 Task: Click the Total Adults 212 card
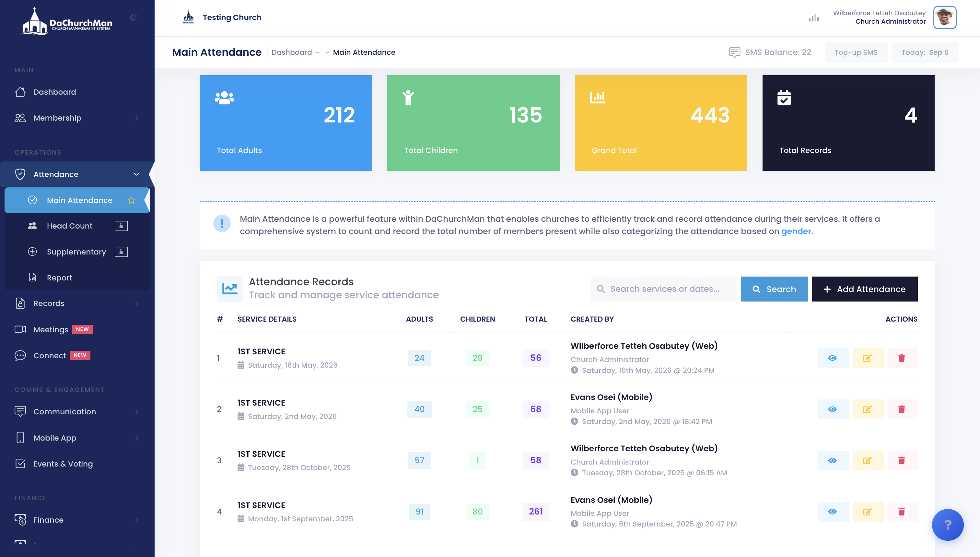[x=286, y=123]
